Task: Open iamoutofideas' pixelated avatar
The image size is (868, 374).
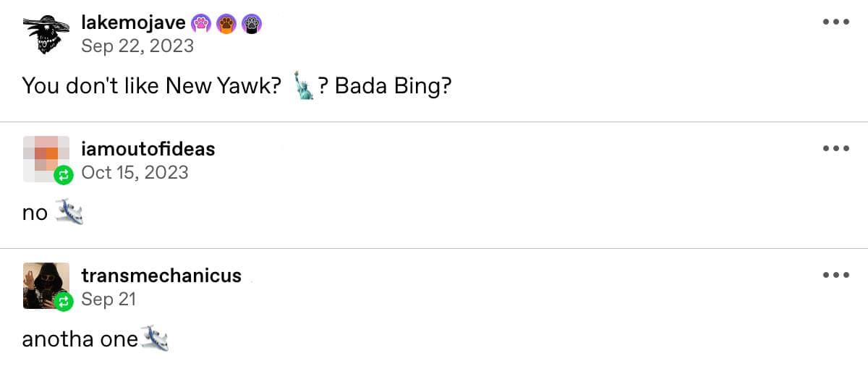Action: coord(45,157)
